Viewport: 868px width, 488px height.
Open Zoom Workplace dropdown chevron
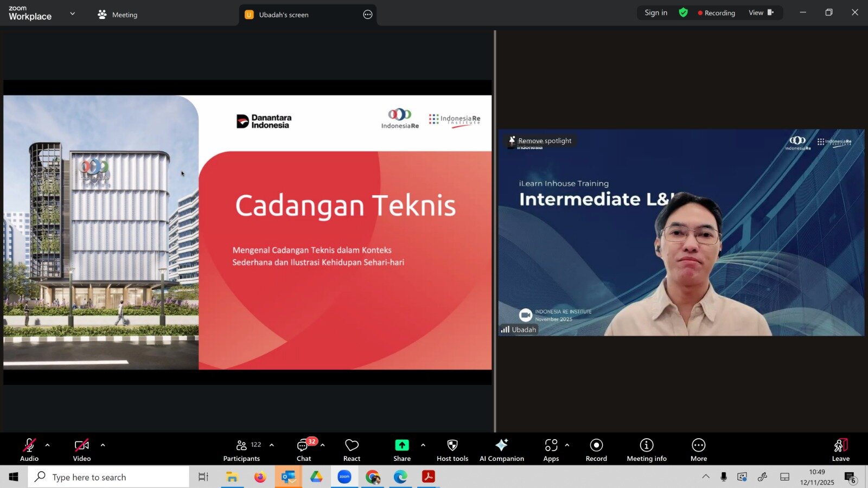[x=73, y=14]
